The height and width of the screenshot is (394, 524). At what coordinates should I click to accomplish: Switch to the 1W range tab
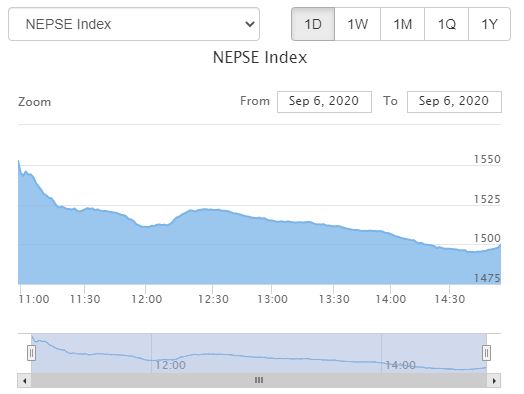tap(358, 24)
